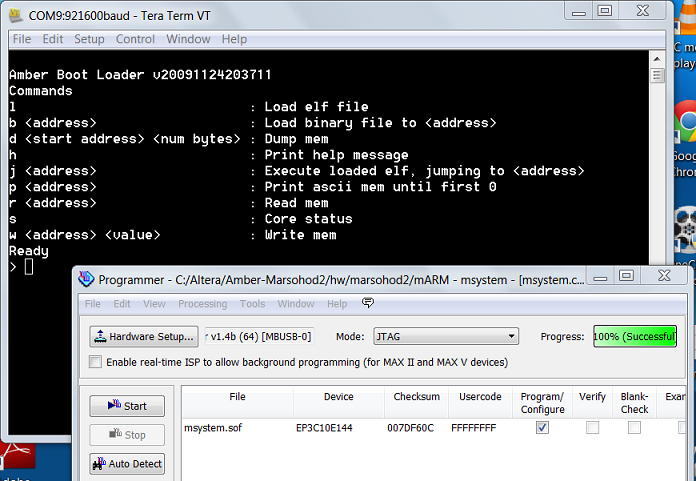Click the hardware name field showing MBUSB-0
The width and height of the screenshot is (696, 481).
point(260,336)
